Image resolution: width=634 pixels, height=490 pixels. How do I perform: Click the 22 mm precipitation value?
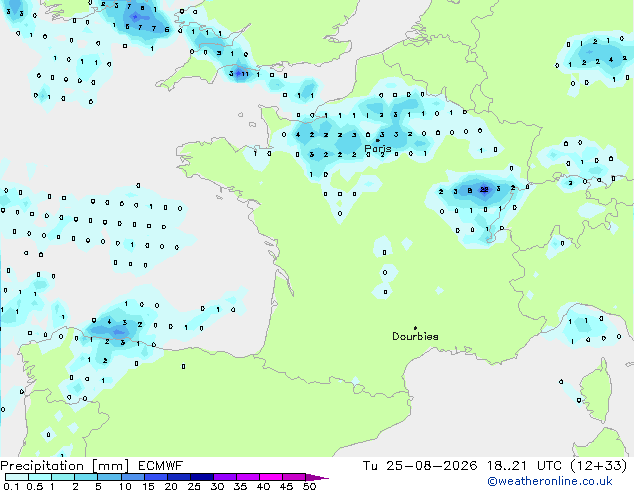[x=484, y=189]
